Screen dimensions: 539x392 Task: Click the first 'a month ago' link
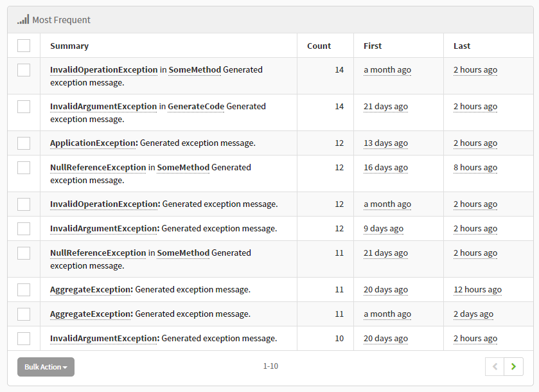tap(387, 69)
